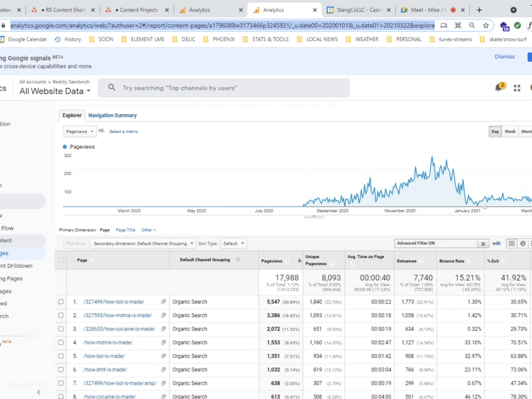Click Pageviews column help icon
This screenshot has width=532, height=399.
288,261
